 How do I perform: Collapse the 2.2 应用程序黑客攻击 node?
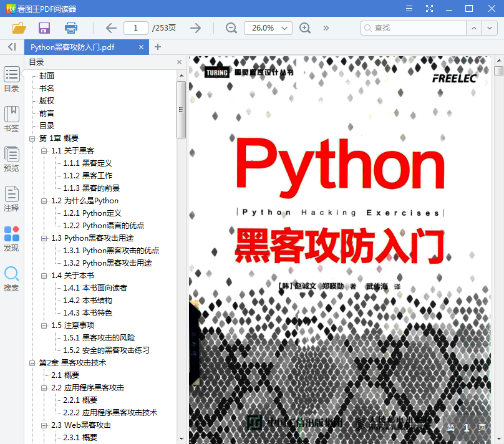pyautogui.click(x=44, y=388)
